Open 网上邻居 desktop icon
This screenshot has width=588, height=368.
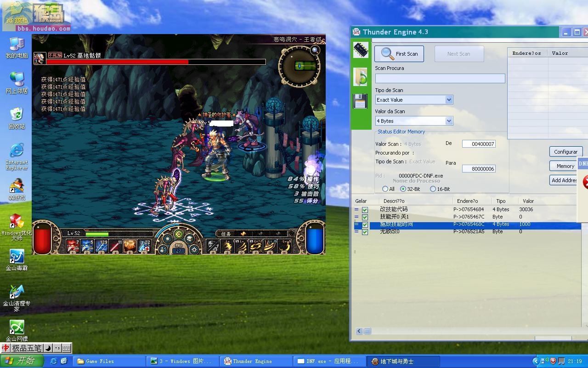(17, 83)
